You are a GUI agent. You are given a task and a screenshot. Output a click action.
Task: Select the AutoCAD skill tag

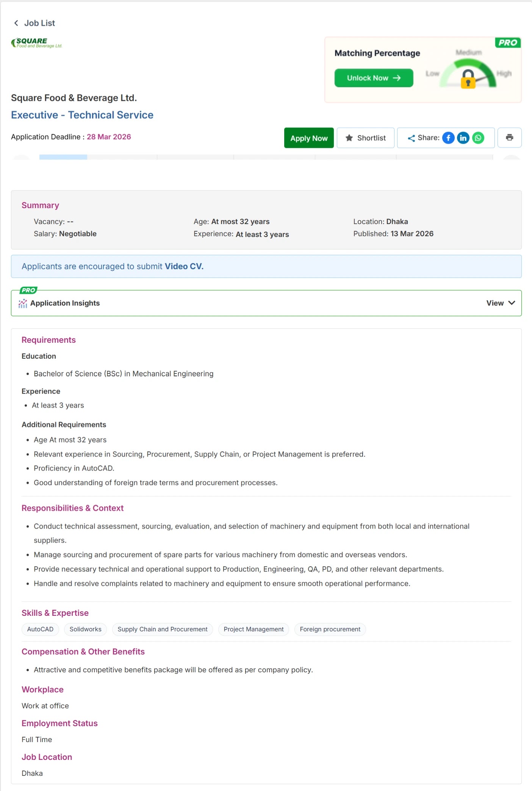[x=40, y=629]
